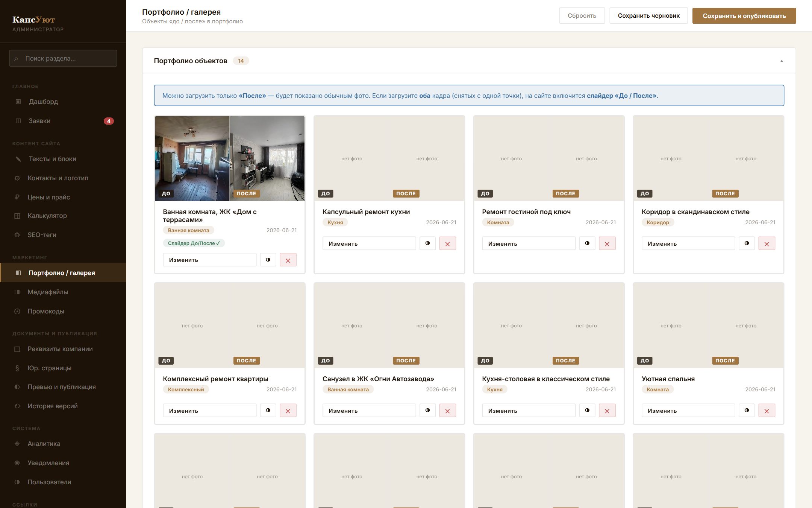Click Изменить for Коридор в скандинавском стиле
The image size is (812, 508).
pos(688,243)
